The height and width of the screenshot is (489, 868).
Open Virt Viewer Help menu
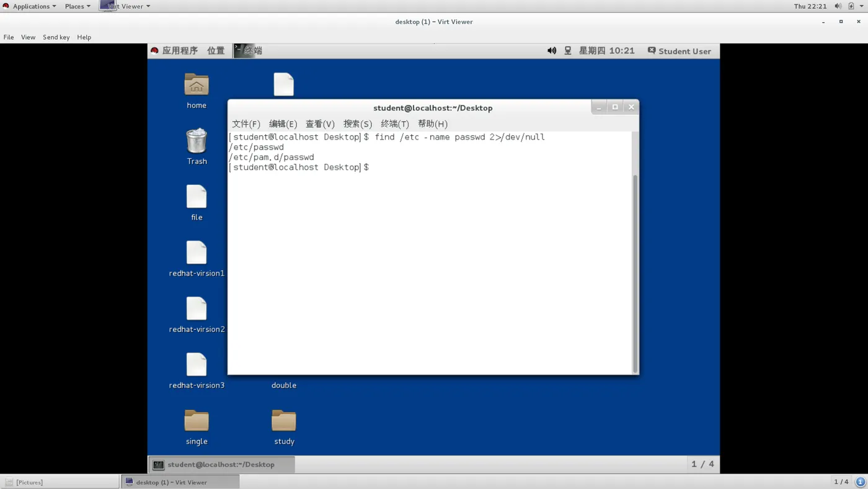pyautogui.click(x=84, y=37)
